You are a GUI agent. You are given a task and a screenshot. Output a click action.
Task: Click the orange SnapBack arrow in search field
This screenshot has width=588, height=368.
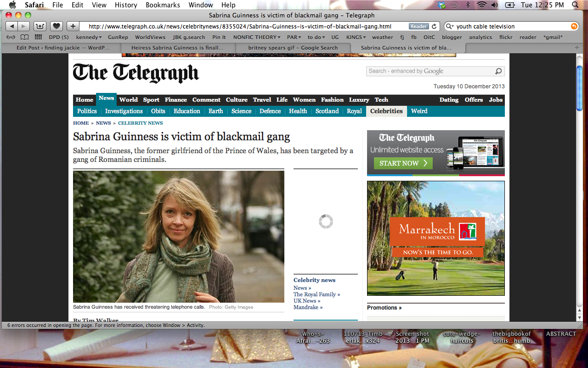pyautogui.click(x=574, y=26)
